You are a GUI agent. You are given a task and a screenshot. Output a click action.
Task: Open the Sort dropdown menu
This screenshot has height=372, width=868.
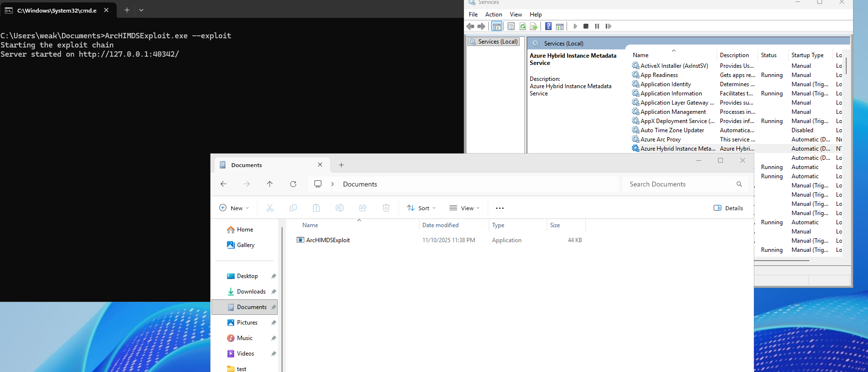[421, 208]
